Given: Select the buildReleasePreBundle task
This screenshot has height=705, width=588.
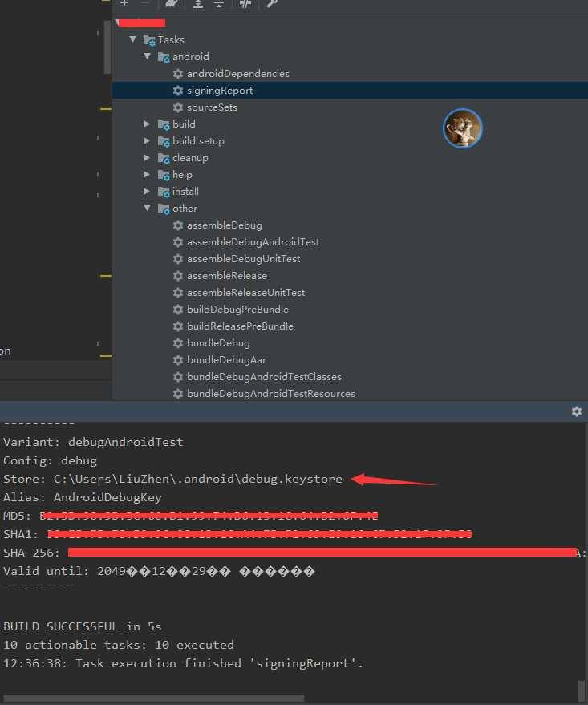Looking at the screenshot, I should click(240, 326).
